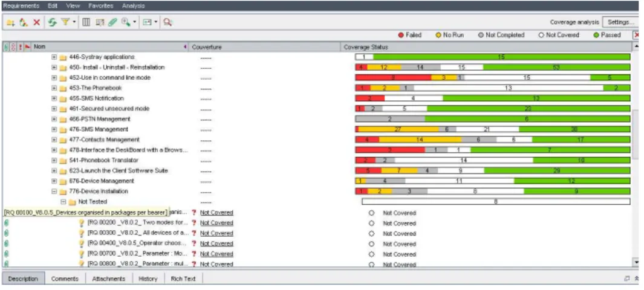
Task: Open the View menu
Action: pos(73,6)
